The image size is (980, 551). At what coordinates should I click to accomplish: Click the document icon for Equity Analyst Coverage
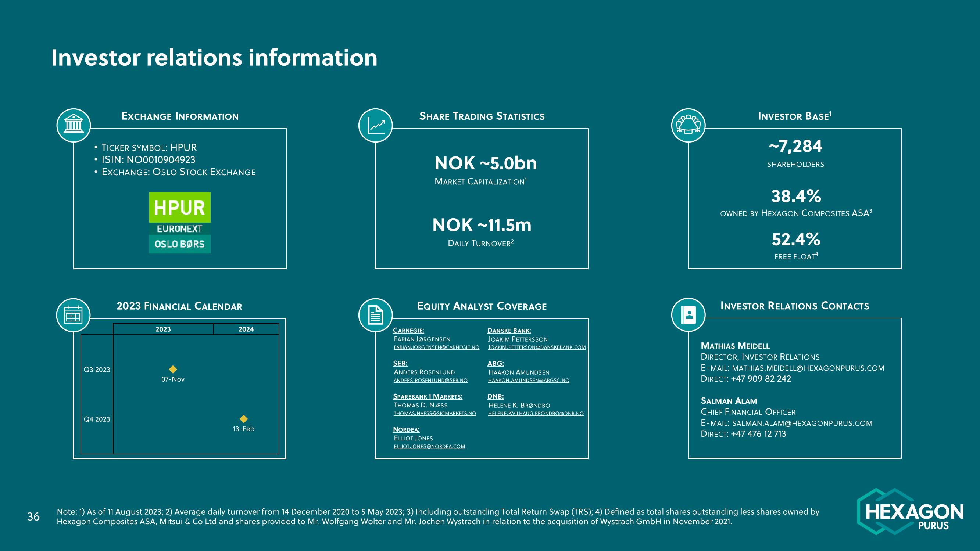tap(375, 315)
